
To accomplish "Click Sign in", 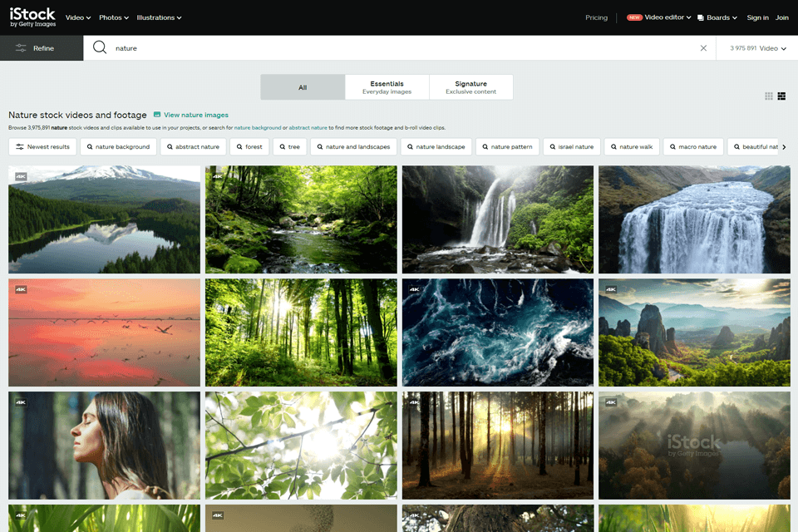I will coord(757,17).
